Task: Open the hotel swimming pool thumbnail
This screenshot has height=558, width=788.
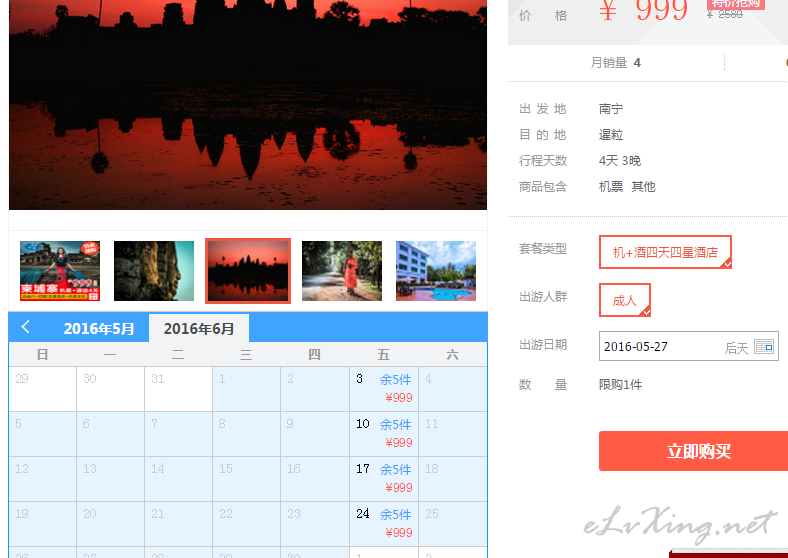Action: (436, 271)
